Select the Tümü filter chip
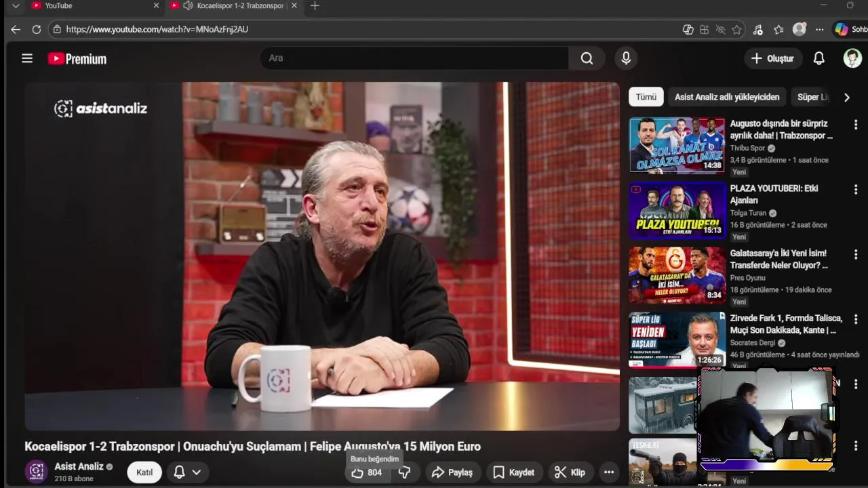This screenshot has height=488, width=868. click(x=646, y=97)
